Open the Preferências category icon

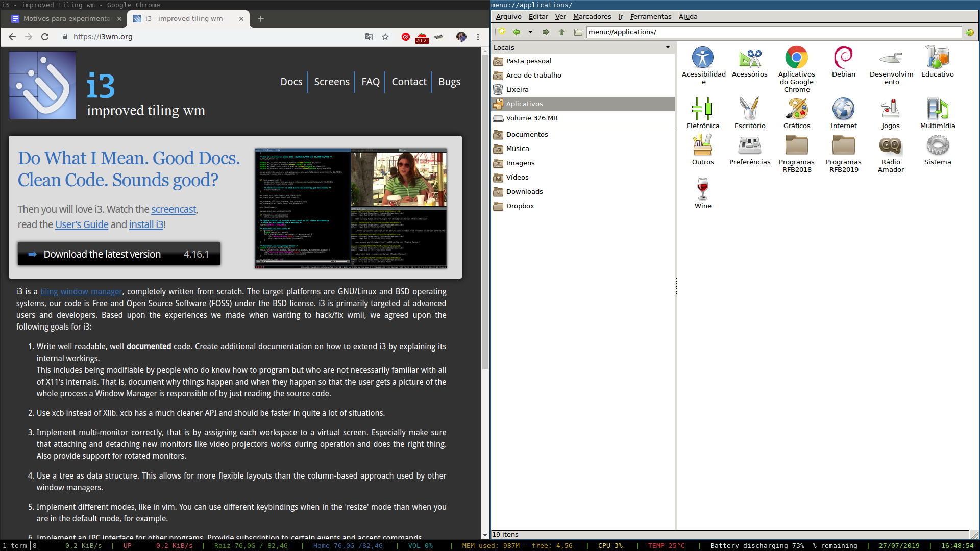click(x=750, y=145)
